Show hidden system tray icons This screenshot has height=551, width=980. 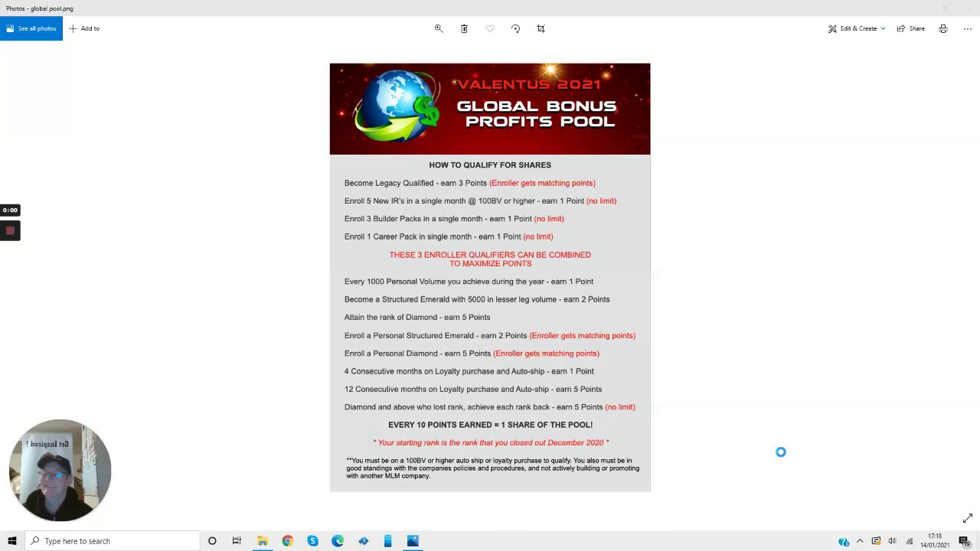coord(860,541)
